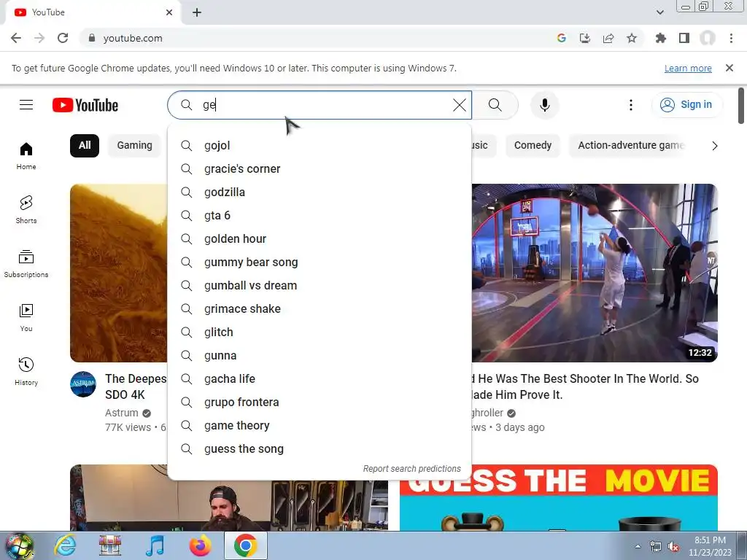Image resolution: width=747 pixels, height=560 pixels.
Task: Choose the 'game theory' suggestion
Action: click(320, 425)
